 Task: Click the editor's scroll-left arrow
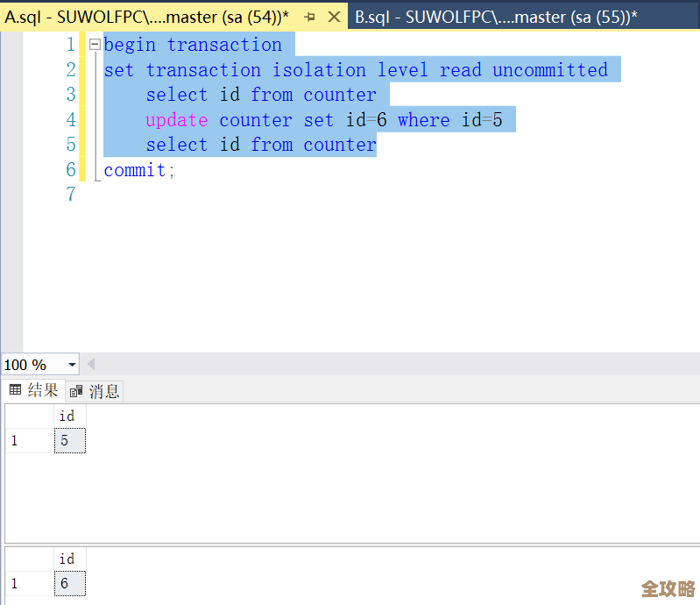pos(91,364)
